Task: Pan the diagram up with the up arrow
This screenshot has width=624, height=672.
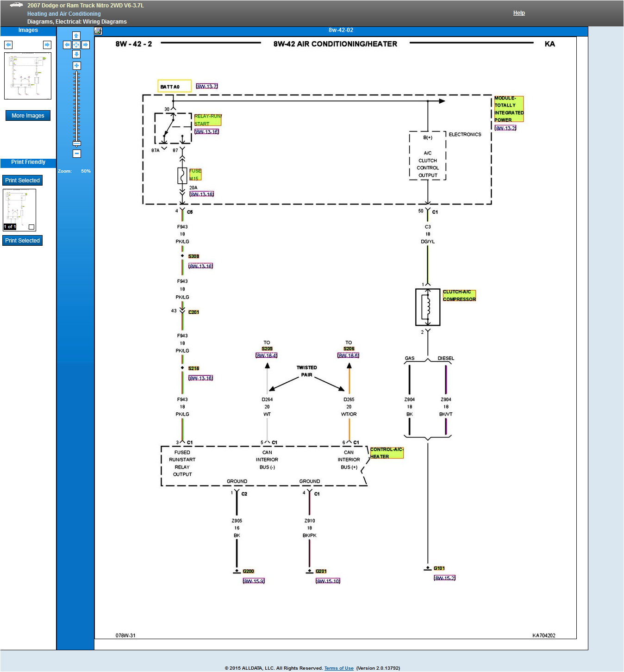Action: pos(76,36)
